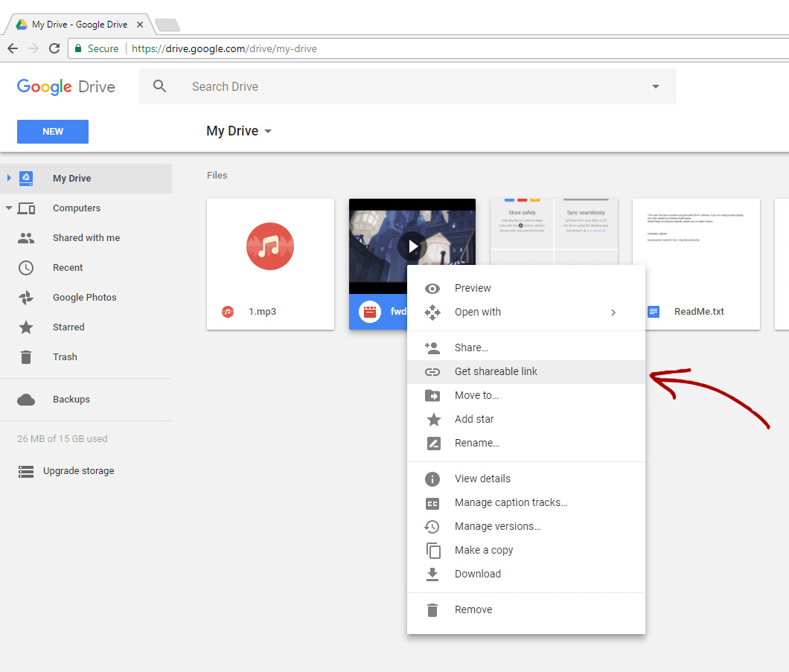Click the Trash icon in sidebar
Image resolution: width=789 pixels, height=672 pixels.
tap(26, 357)
